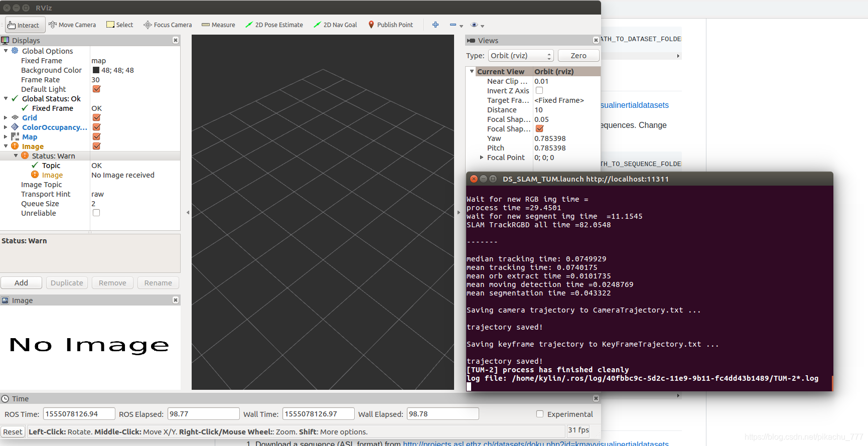Click the Remove button

tap(112, 283)
